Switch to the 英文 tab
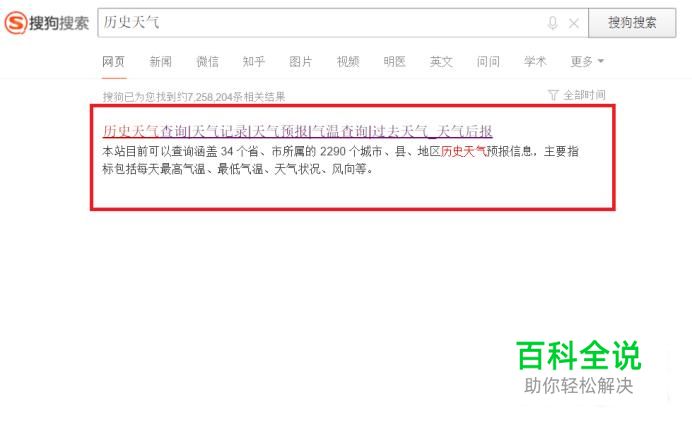692x430 pixels. 441,61
